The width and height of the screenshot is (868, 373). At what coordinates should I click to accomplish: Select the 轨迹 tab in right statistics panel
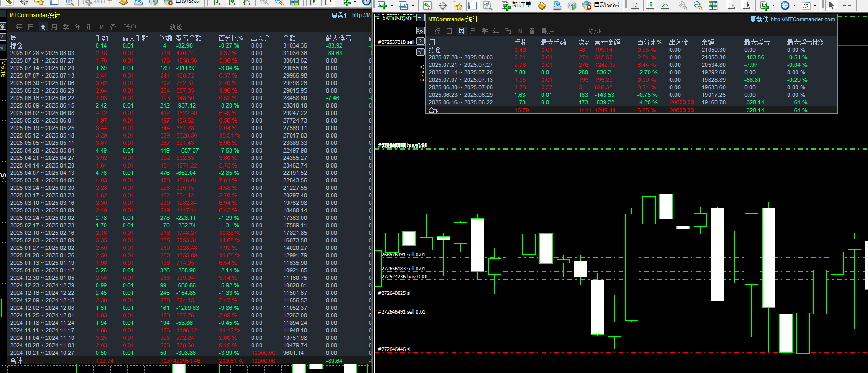pyautogui.click(x=595, y=31)
